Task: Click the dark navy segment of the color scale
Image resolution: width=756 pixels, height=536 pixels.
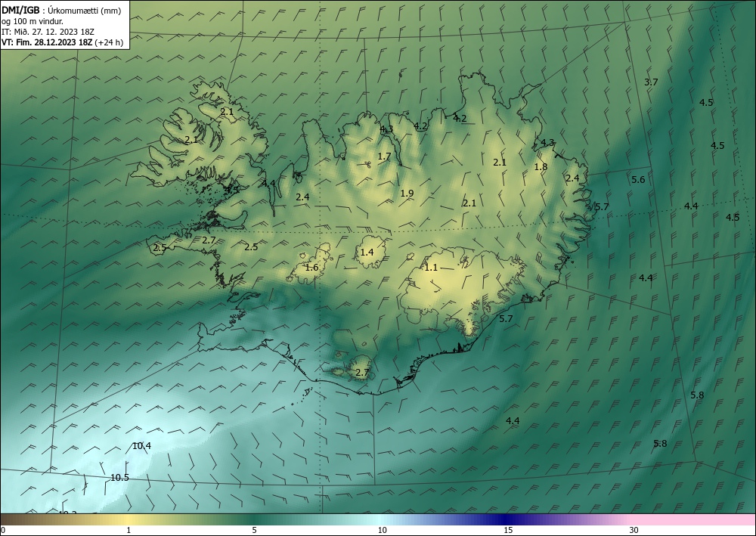Action: (x=503, y=519)
